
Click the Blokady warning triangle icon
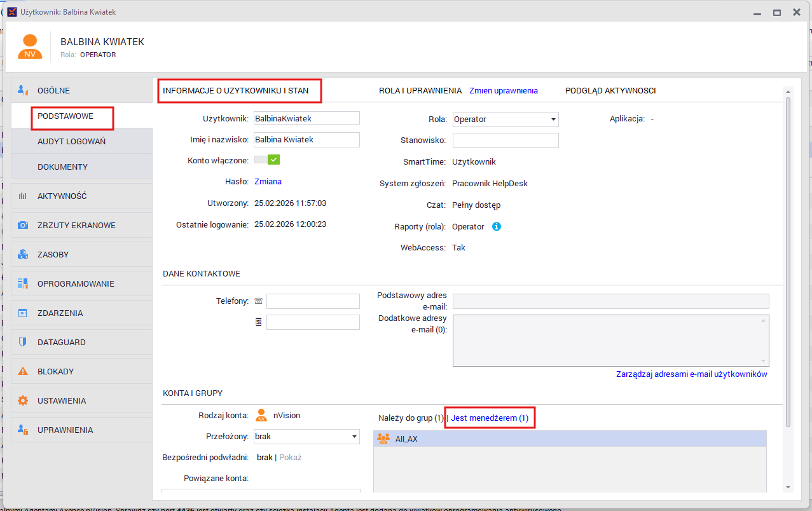(23, 372)
